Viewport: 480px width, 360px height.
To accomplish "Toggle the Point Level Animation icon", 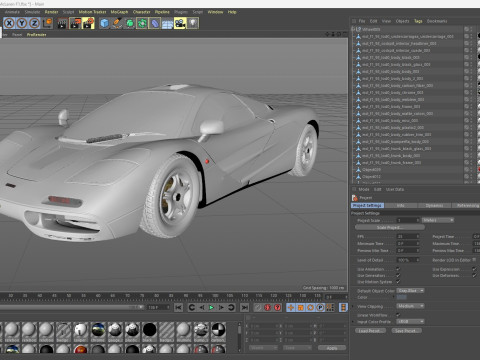I will pyautogui.click(x=330, y=307).
